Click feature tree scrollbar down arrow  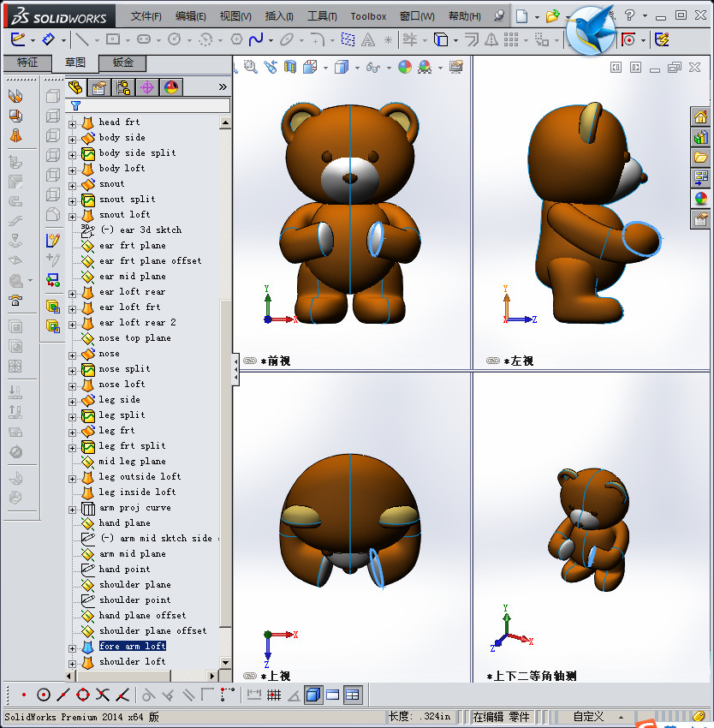225,663
